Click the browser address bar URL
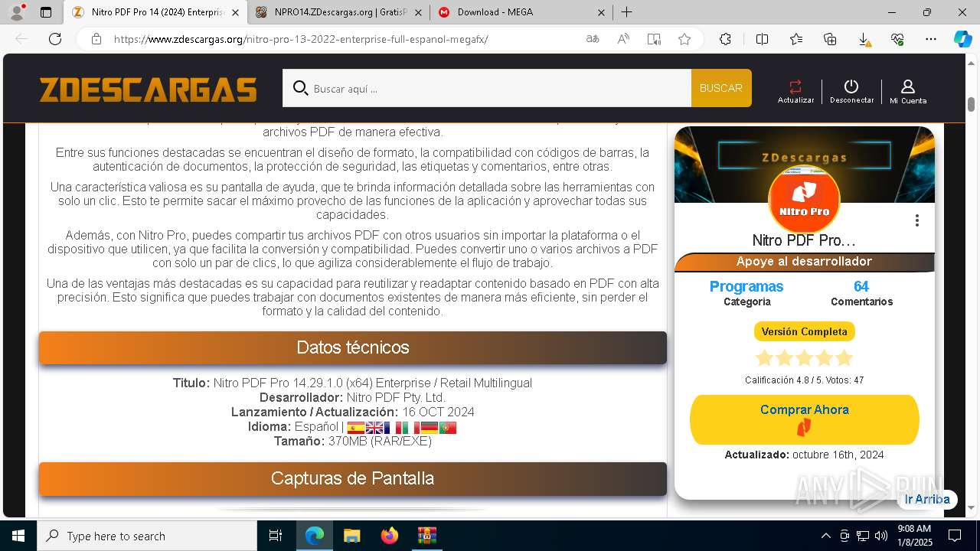 (301, 39)
